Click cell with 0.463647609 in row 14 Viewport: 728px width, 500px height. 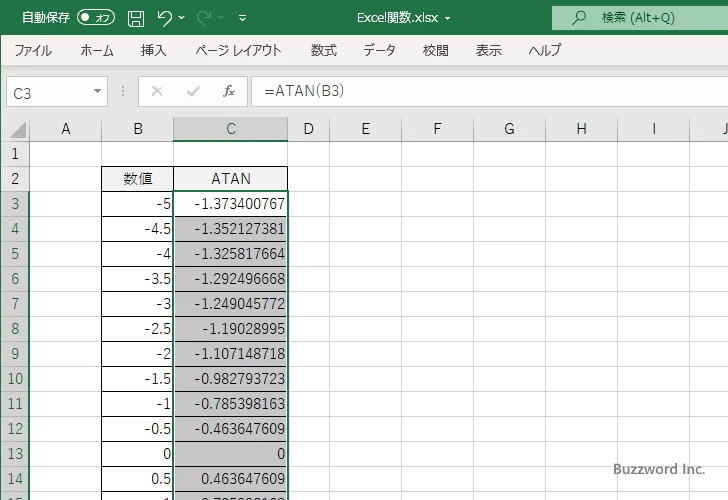(231, 479)
